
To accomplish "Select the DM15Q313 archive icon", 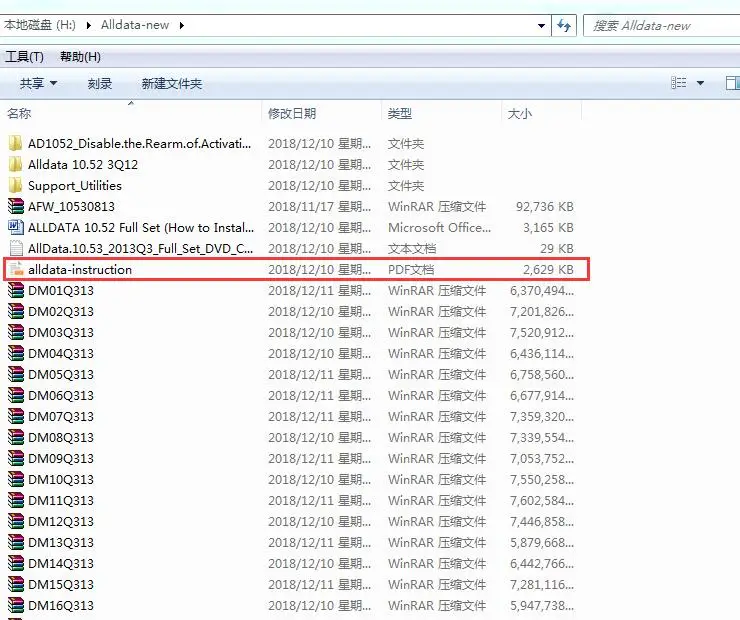I will (x=16, y=584).
